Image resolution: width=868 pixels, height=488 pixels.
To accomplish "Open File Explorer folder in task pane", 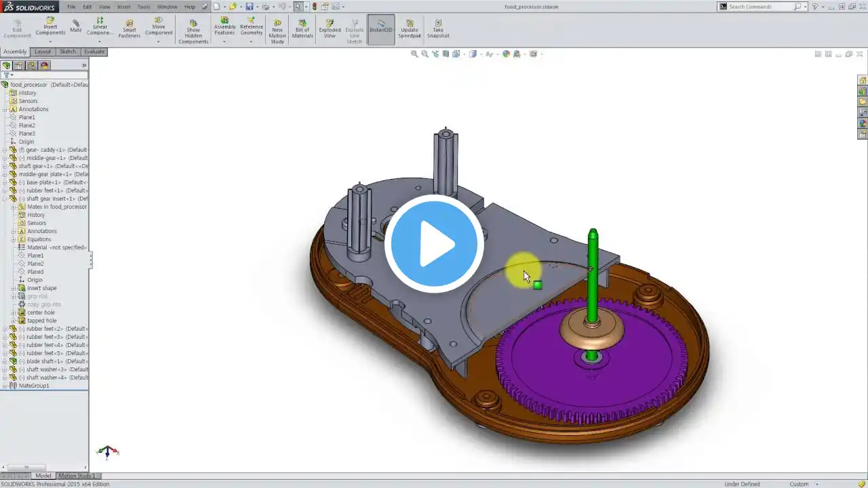I will 863,102.
